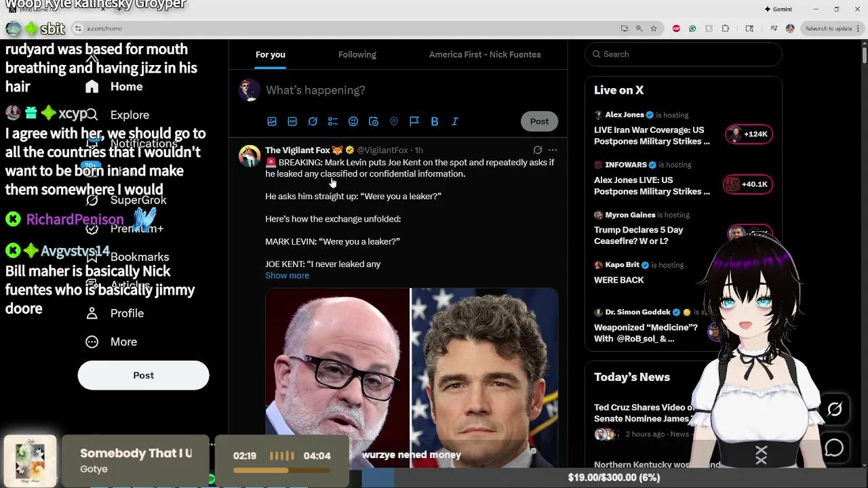Click the Grok icon in the composer toolbar
The image size is (868, 488).
click(313, 121)
